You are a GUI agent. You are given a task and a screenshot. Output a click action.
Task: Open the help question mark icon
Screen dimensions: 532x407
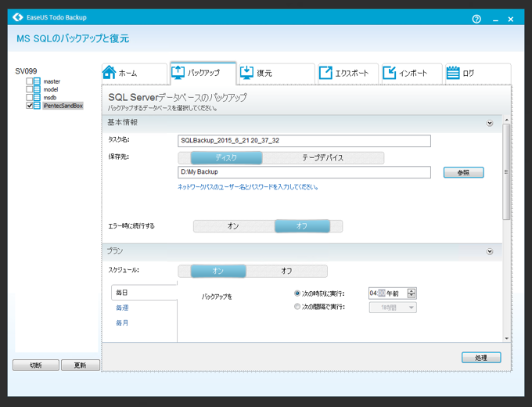pyautogui.click(x=476, y=19)
